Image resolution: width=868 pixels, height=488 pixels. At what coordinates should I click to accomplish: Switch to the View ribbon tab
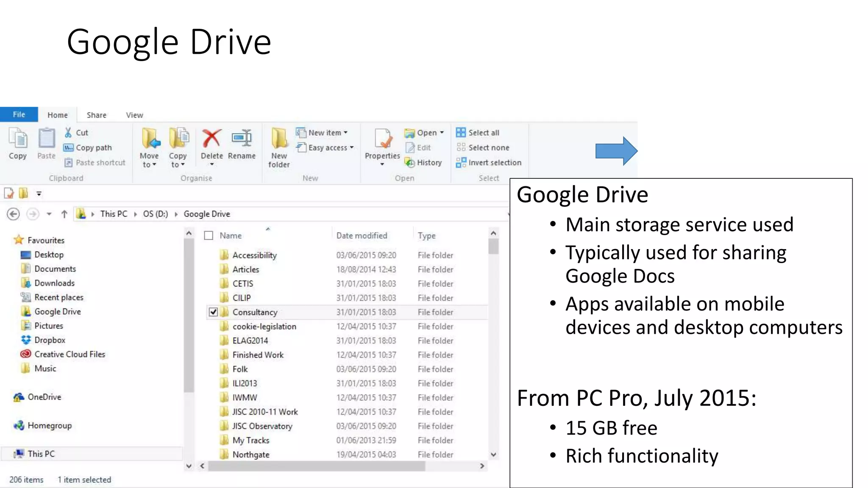[134, 115]
